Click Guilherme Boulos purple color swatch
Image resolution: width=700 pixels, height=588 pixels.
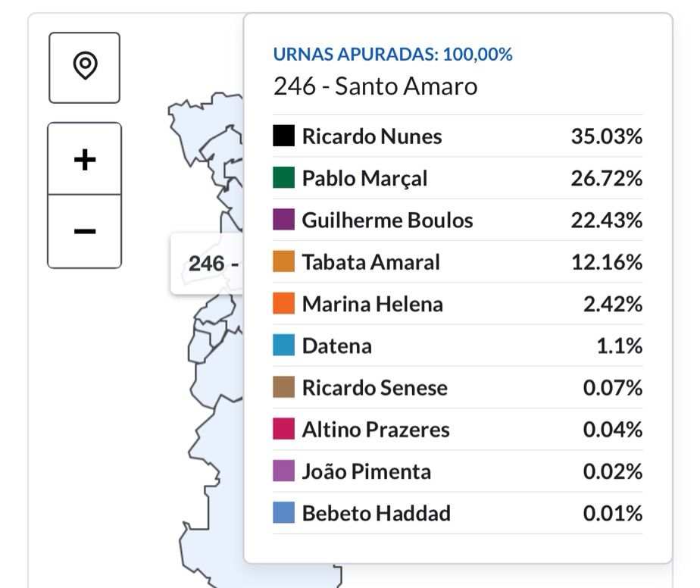coord(283,220)
